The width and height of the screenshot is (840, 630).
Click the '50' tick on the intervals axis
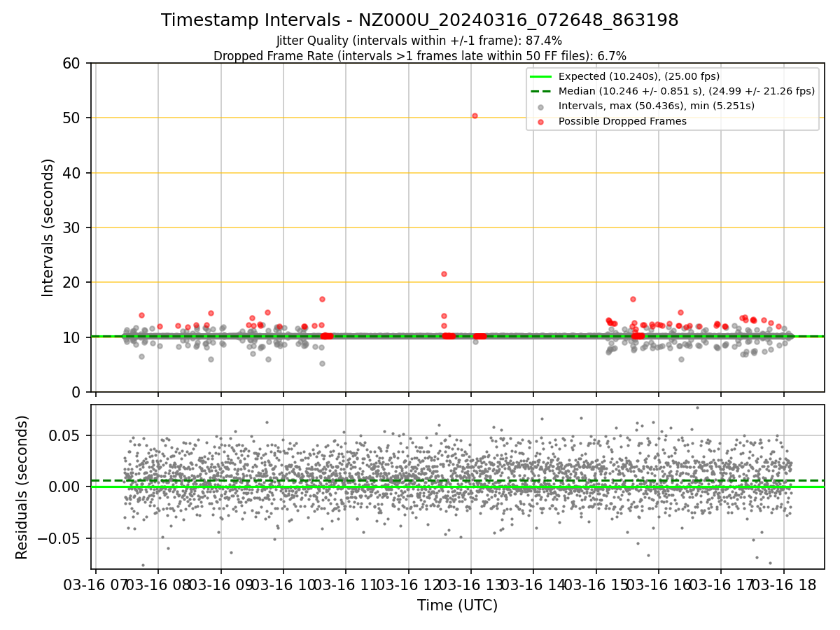pos(73,118)
